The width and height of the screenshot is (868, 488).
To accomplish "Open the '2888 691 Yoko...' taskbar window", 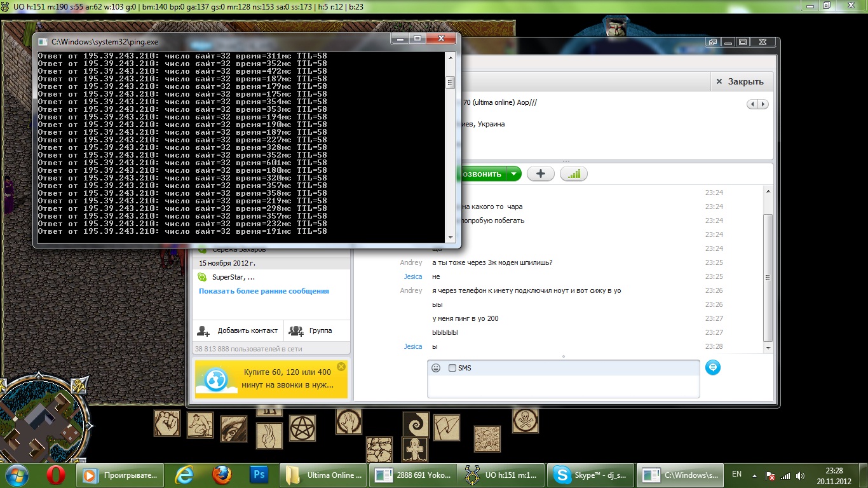I will pos(413,475).
